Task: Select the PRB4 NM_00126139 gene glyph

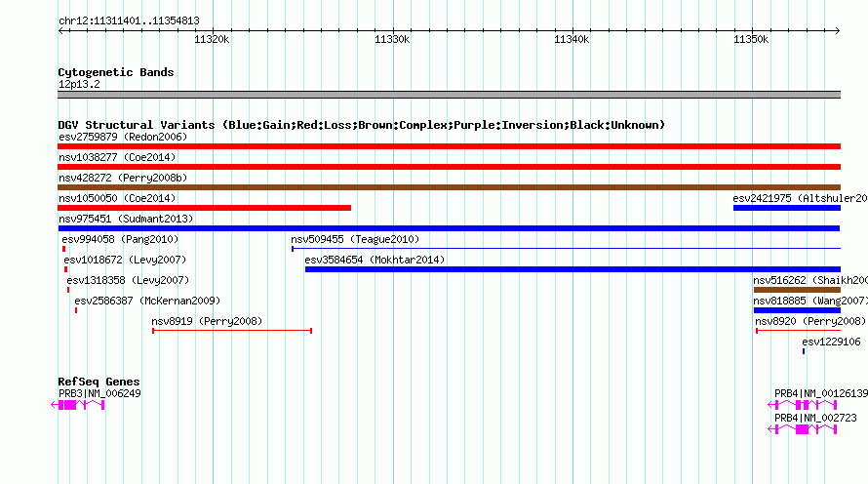Action: [802, 405]
